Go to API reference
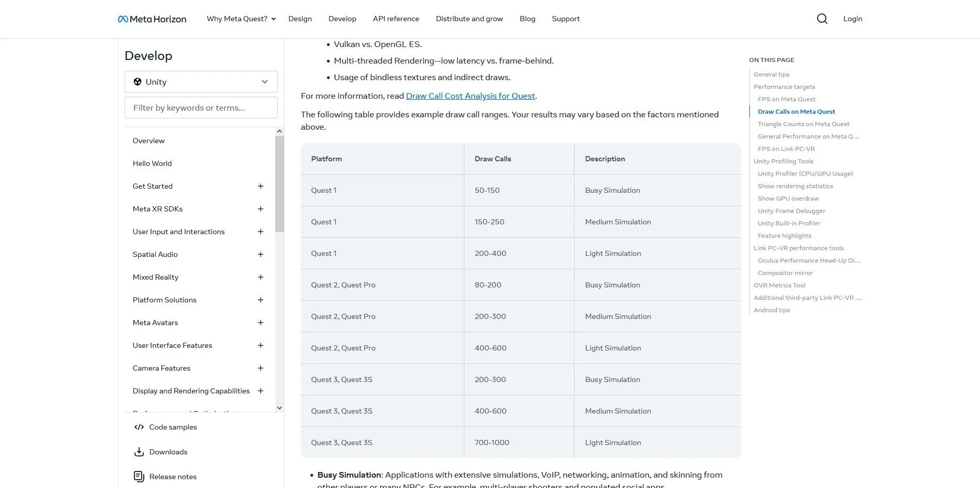The image size is (980, 488). click(x=396, y=19)
